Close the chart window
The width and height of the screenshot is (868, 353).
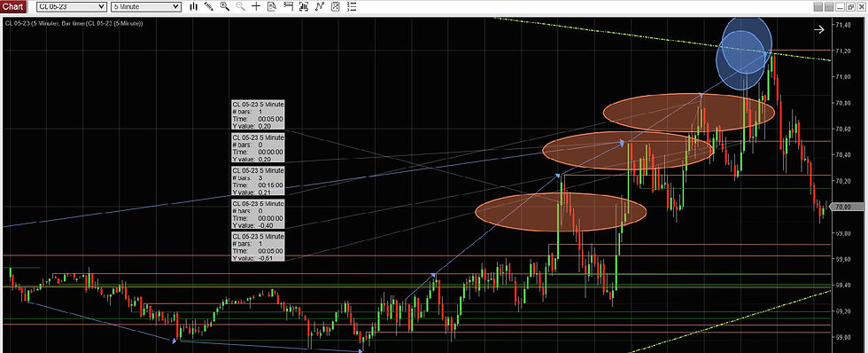861,6
